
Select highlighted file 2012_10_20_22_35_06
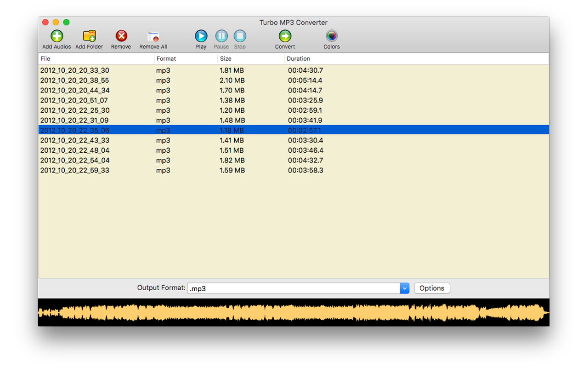pyautogui.click(x=75, y=131)
